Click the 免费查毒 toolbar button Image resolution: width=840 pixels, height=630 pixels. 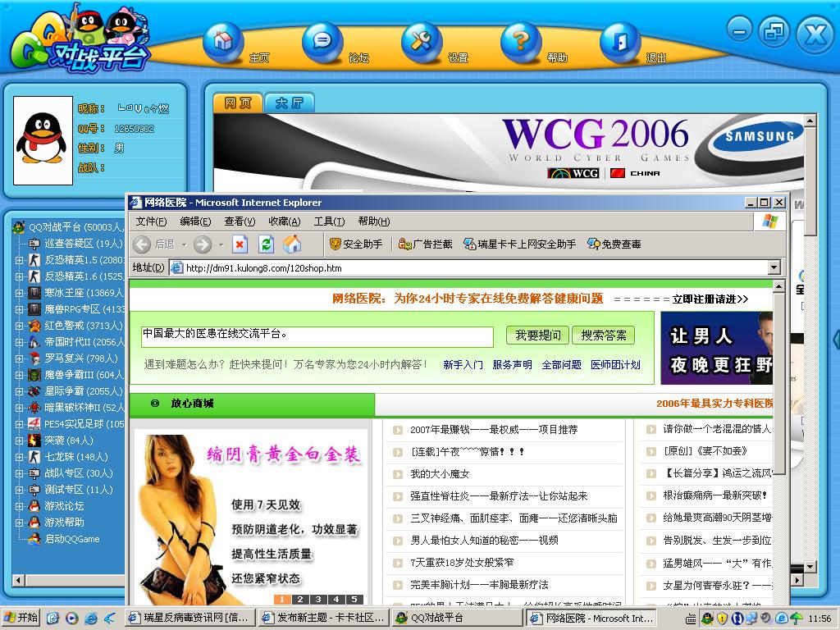pyautogui.click(x=614, y=244)
